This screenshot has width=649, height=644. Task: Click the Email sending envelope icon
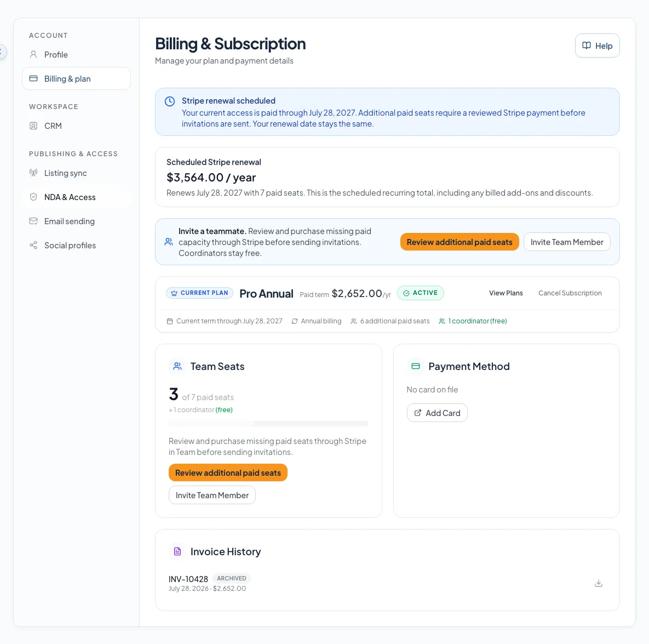tap(33, 221)
